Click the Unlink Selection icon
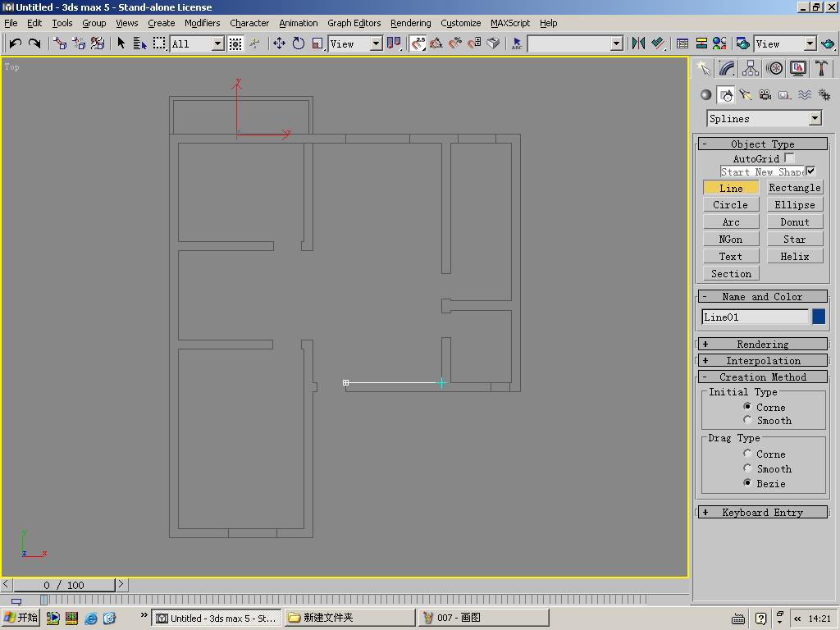Image resolution: width=840 pixels, height=630 pixels. (79, 43)
